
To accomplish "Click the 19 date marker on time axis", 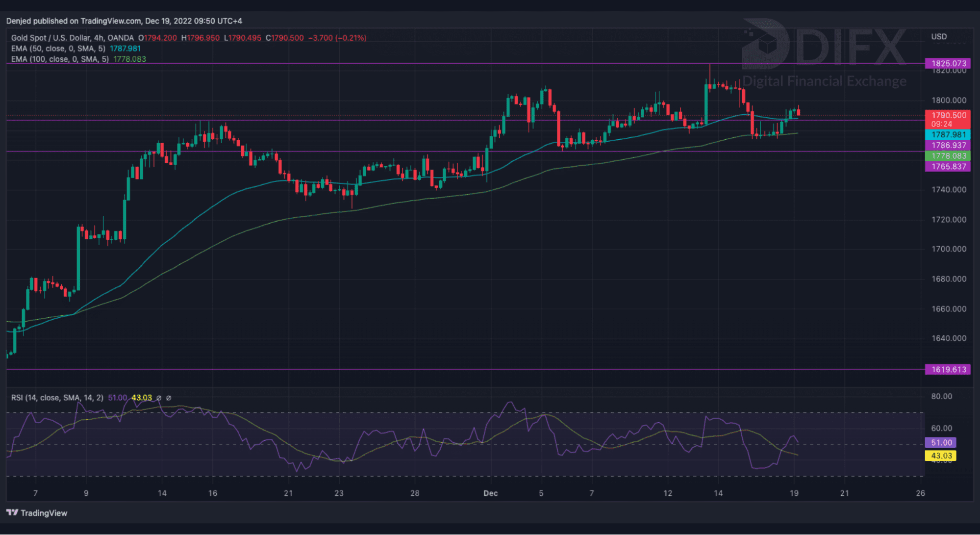I will [x=794, y=493].
